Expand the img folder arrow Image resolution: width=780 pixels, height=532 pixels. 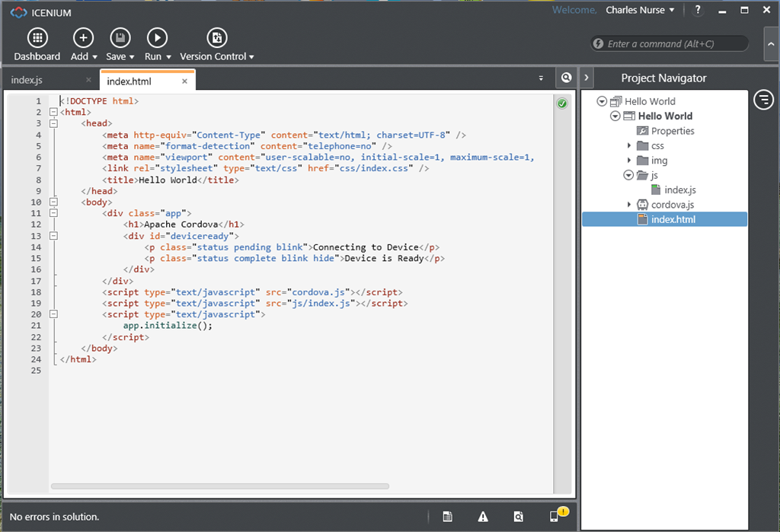tap(628, 160)
